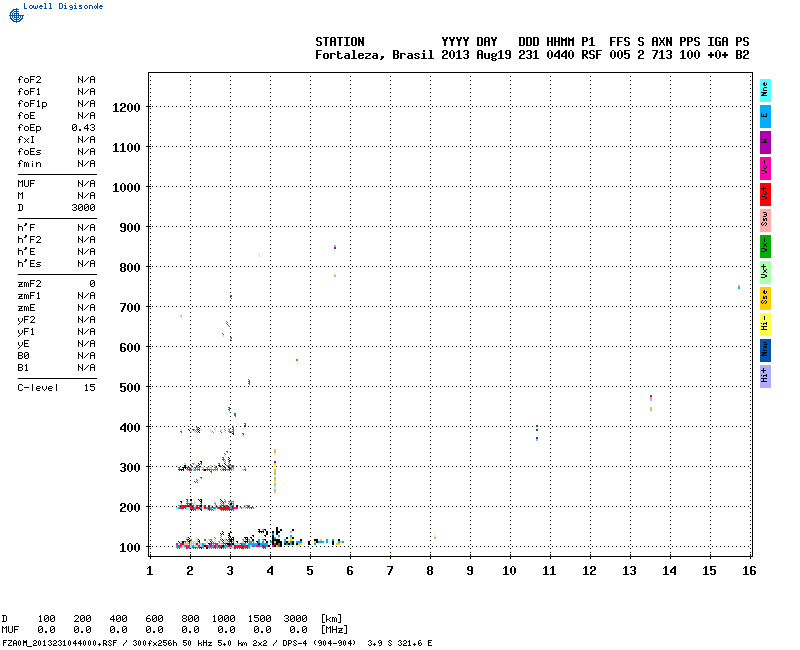Click the fmin parameter label

coord(29,164)
